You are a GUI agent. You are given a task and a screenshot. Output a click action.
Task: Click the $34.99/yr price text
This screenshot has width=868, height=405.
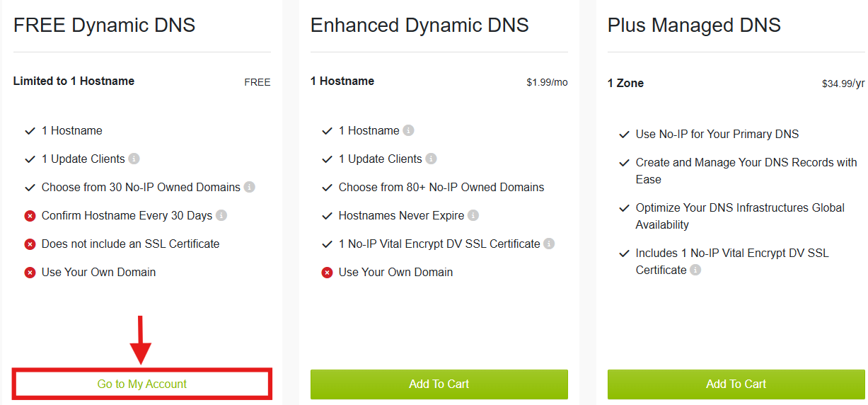coord(843,84)
